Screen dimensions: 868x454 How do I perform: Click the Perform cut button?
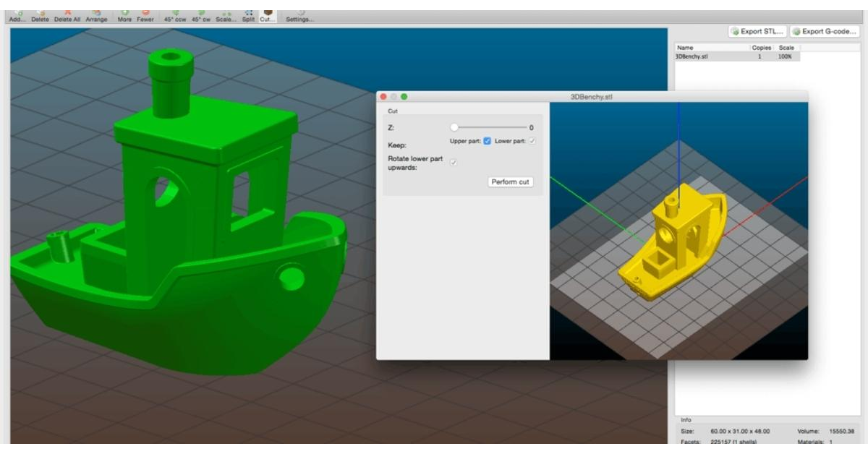511,181
